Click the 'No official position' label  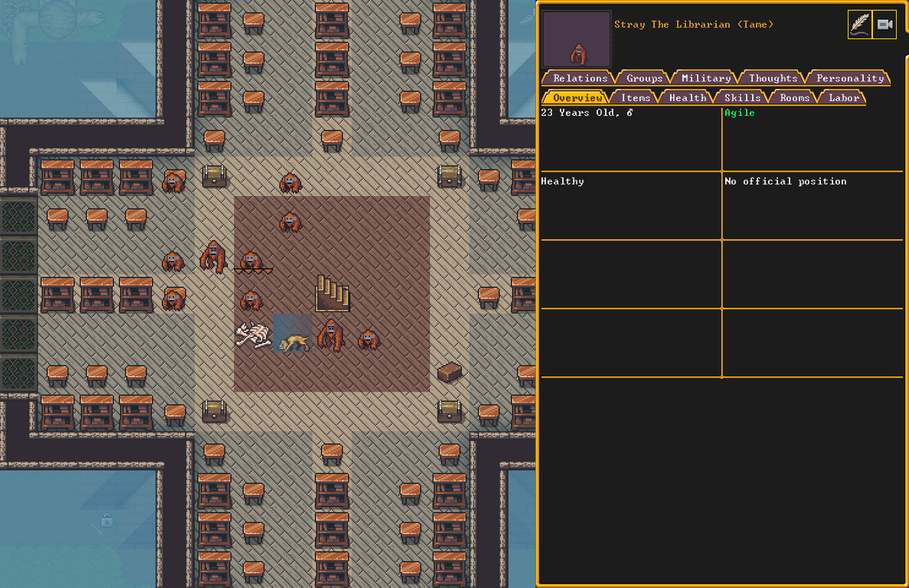pyautogui.click(x=785, y=181)
